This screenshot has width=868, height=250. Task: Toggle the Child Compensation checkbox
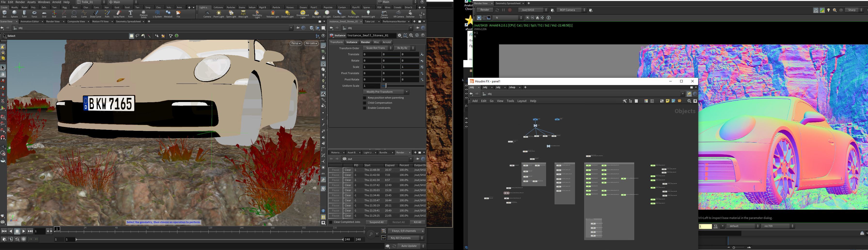364,103
